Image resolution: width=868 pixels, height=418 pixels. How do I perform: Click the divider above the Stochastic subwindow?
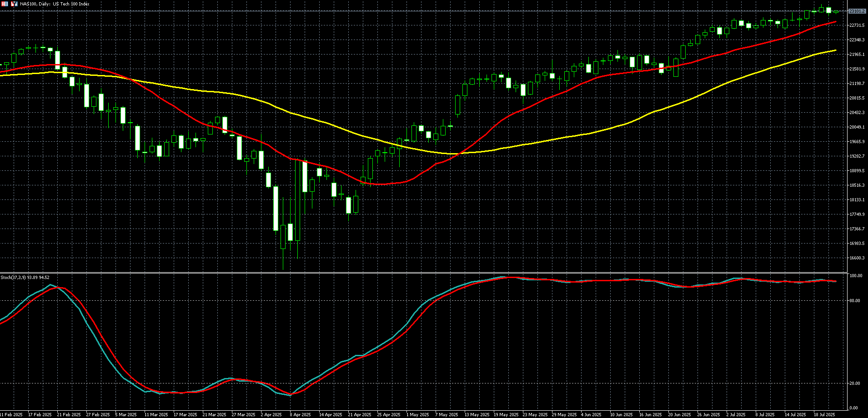423,273
